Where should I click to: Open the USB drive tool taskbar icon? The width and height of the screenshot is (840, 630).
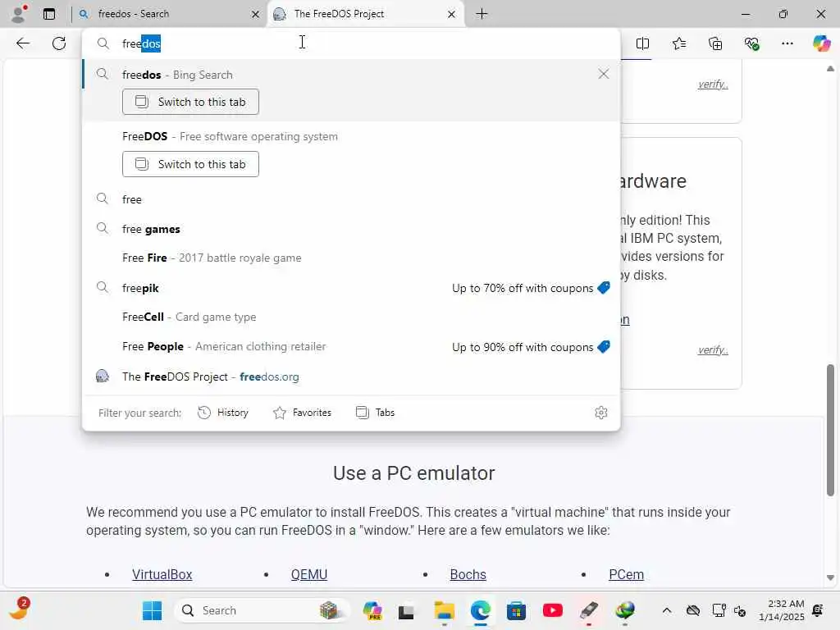[589, 610]
